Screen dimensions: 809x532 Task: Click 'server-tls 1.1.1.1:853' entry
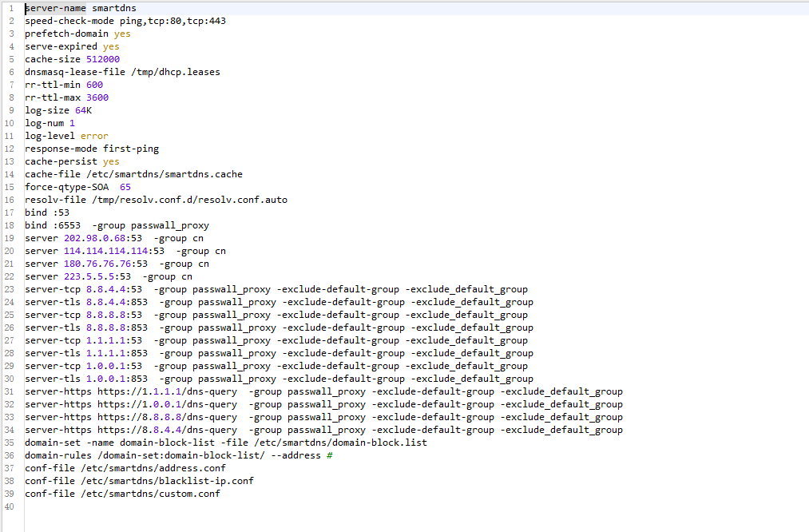pos(86,353)
